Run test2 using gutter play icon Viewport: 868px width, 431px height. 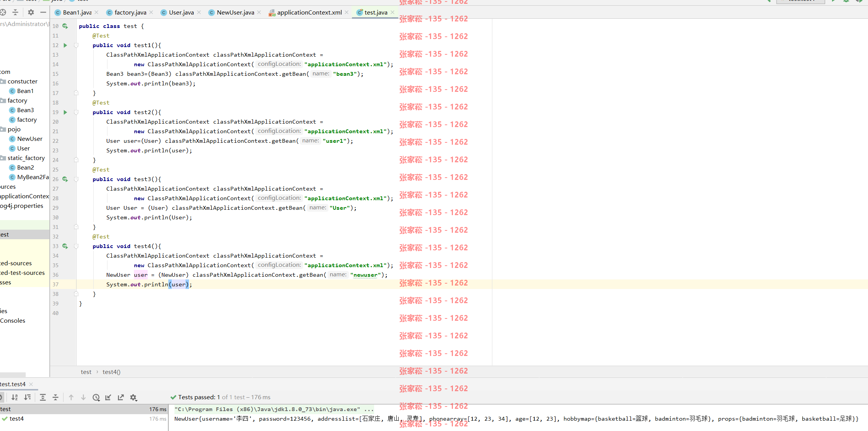(65, 112)
